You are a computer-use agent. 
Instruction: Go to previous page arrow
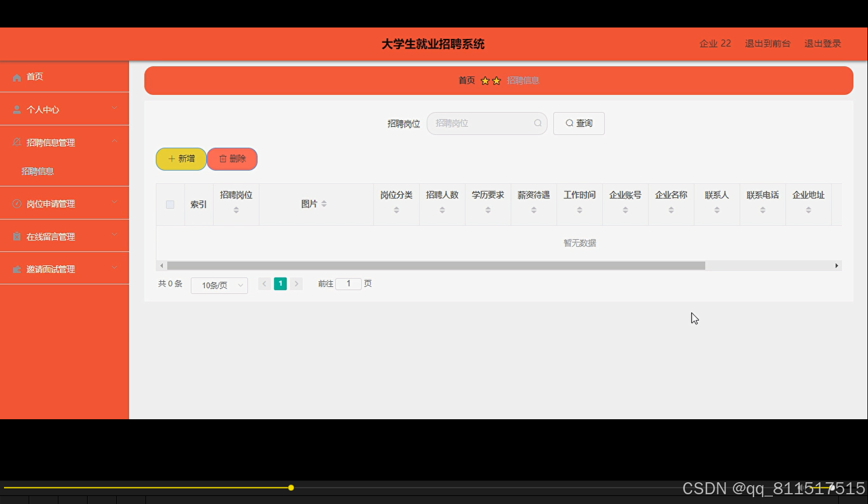[x=265, y=283]
